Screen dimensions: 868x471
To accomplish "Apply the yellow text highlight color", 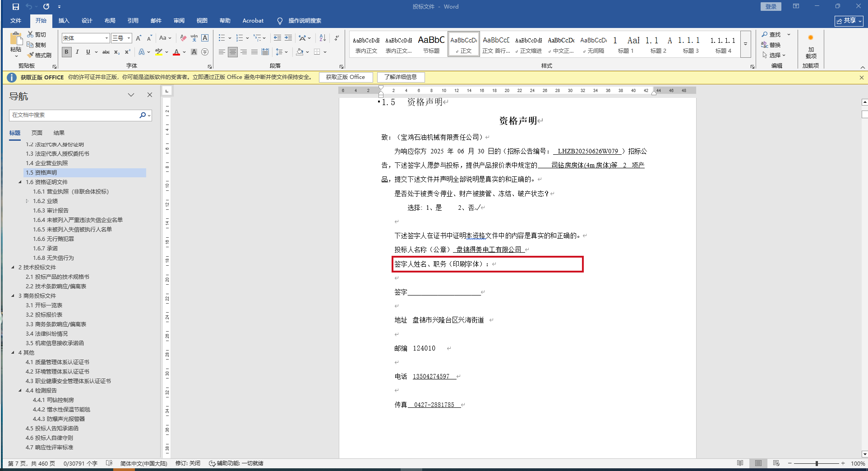I will [x=158, y=52].
